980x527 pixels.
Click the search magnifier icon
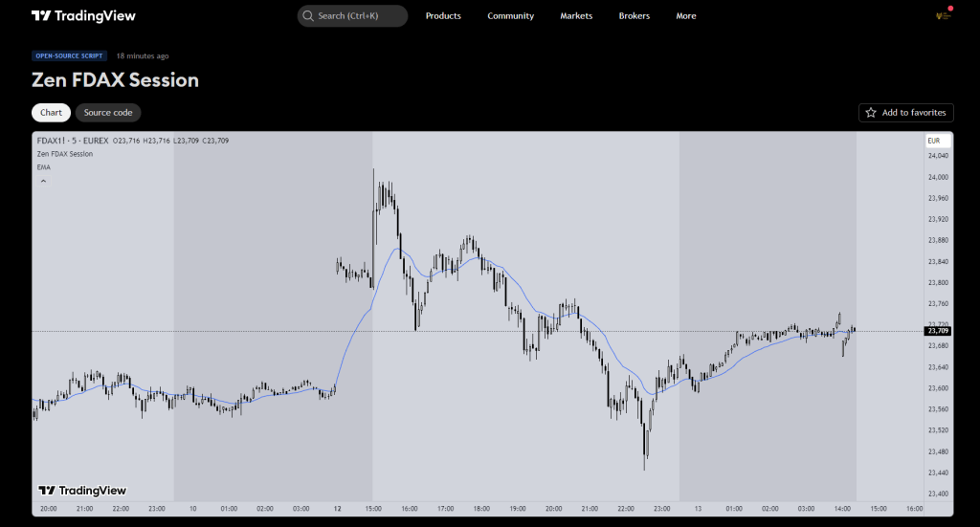tap(308, 15)
